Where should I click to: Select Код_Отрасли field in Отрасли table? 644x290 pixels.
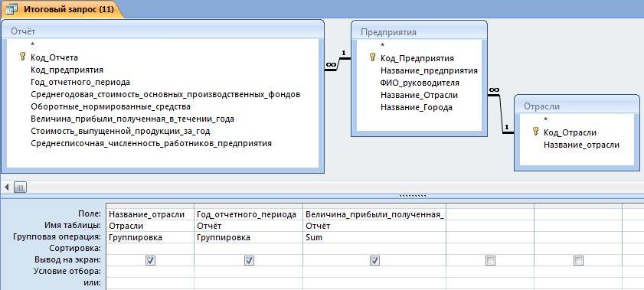click(570, 132)
